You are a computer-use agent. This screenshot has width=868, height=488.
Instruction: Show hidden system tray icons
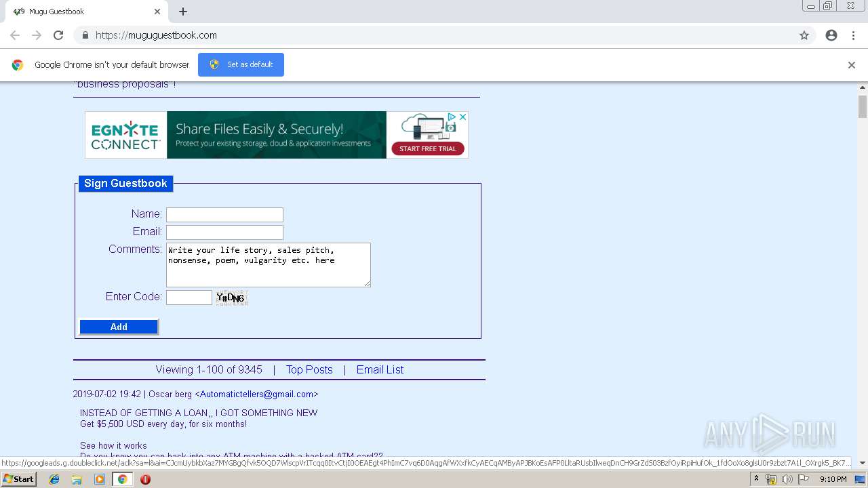[756, 479]
